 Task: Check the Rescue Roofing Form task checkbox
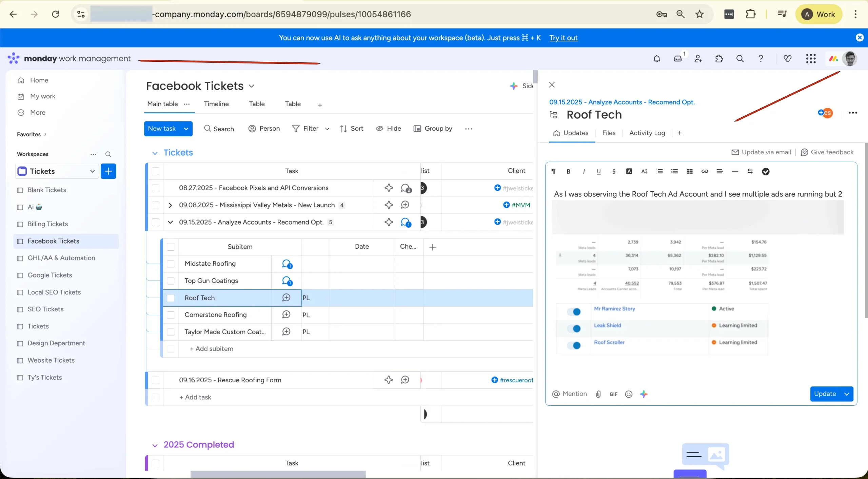coord(156,380)
